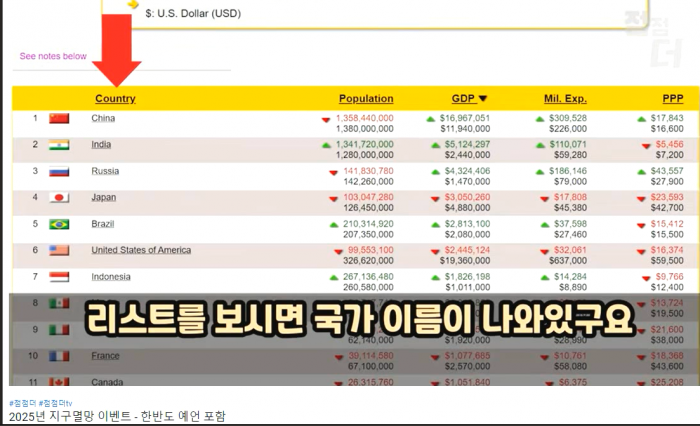Click the Country column header

(x=115, y=99)
